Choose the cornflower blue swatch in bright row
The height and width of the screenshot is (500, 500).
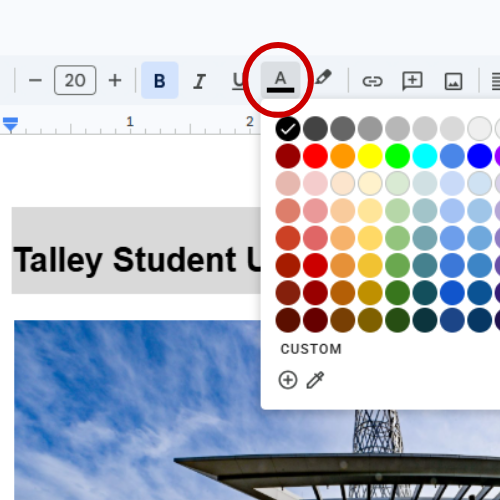452,156
